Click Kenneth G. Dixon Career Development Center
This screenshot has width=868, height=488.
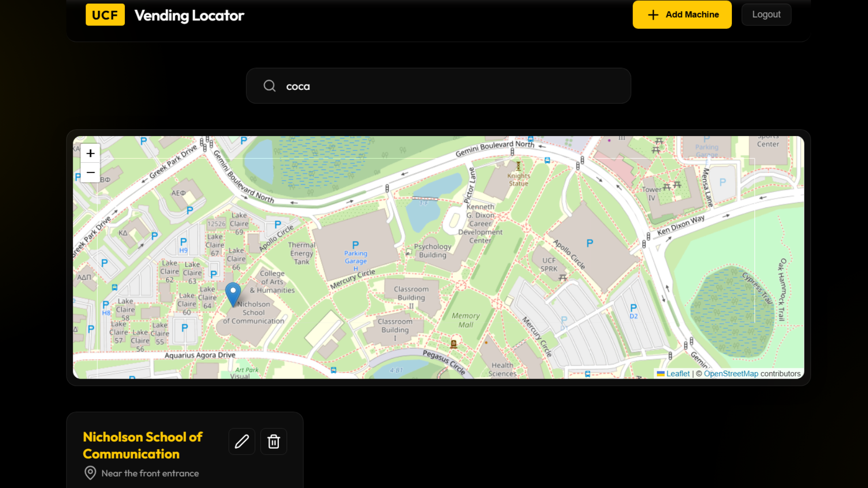pyautogui.click(x=480, y=224)
